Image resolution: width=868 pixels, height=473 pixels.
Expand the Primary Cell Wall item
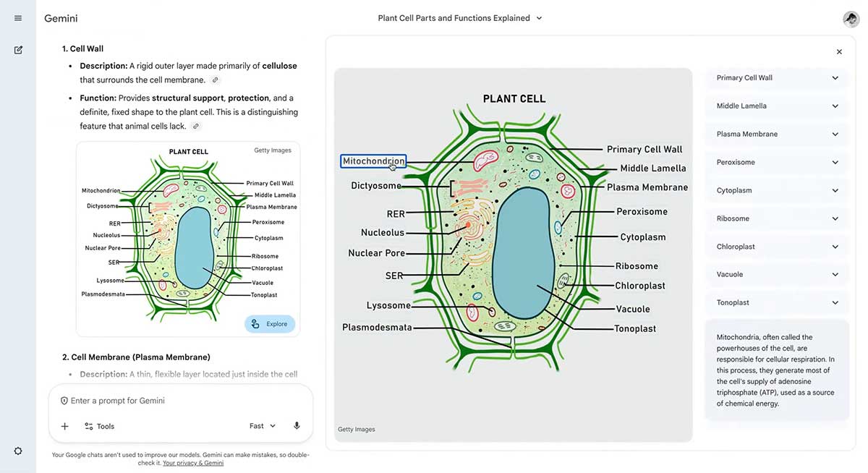click(776, 78)
